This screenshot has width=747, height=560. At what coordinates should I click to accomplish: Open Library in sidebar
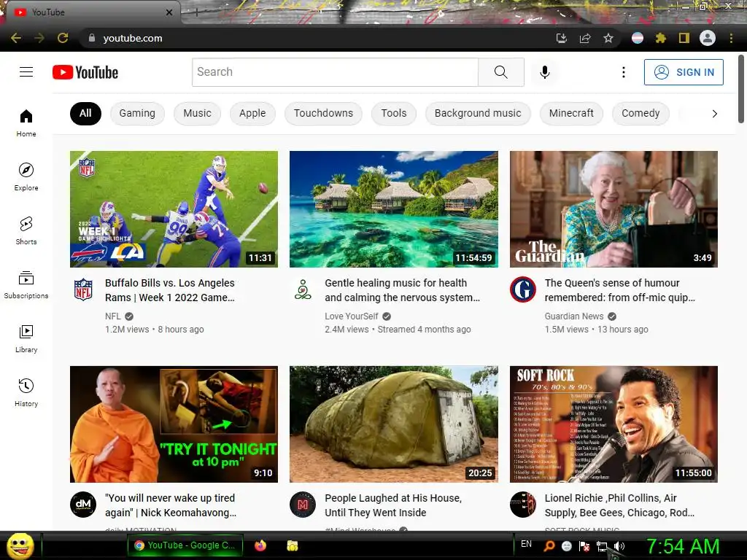[26, 338]
